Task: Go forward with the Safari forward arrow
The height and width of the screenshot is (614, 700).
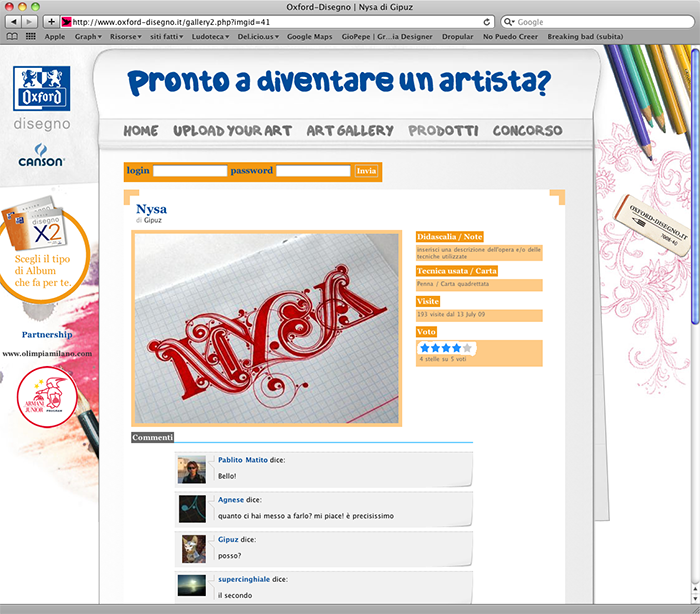Action: [29, 21]
